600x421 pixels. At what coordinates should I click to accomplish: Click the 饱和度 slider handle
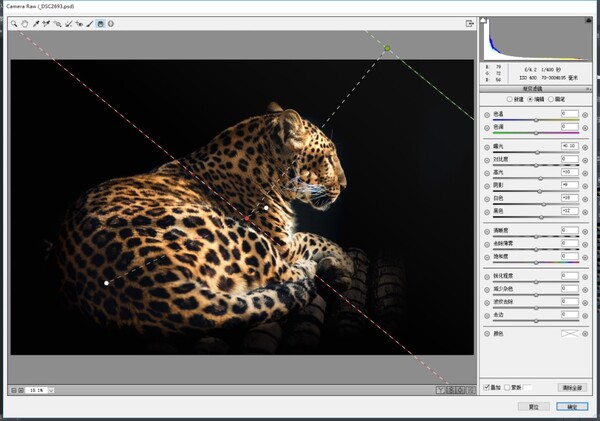point(536,263)
